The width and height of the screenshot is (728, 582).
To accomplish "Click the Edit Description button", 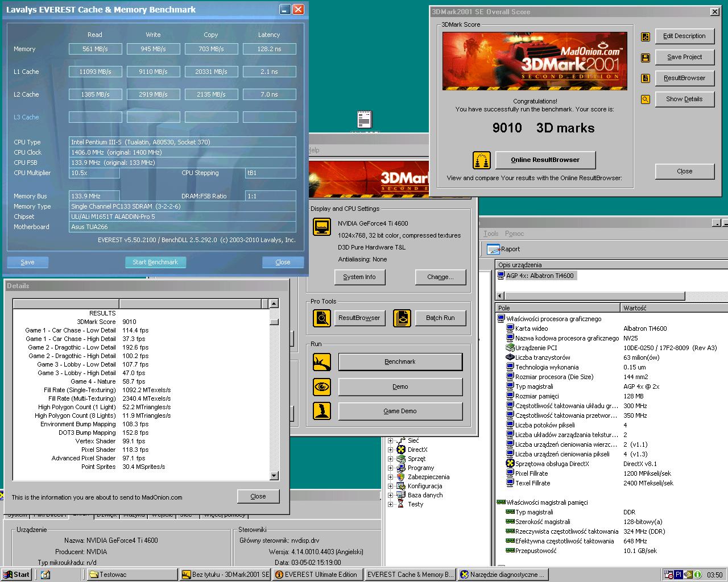I will 684,36.
